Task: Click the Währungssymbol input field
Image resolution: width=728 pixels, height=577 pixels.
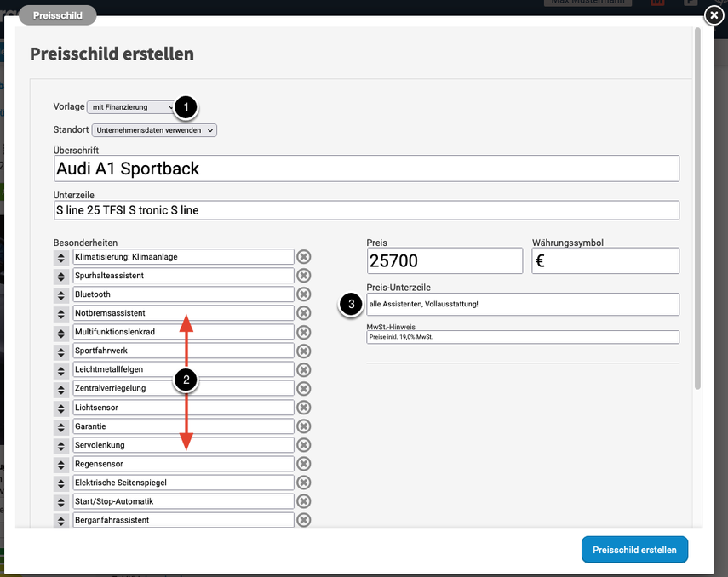Action: (x=605, y=260)
